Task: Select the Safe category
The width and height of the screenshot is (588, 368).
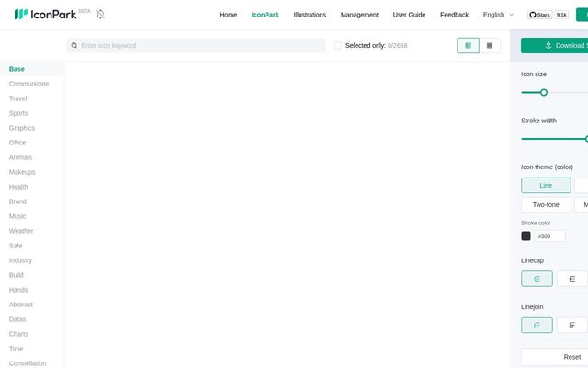Action: point(16,246)
